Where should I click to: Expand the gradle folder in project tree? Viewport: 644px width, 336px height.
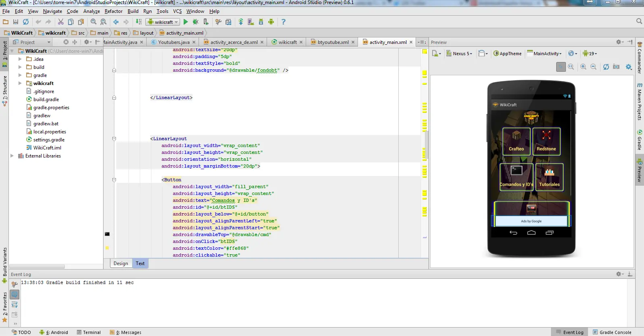(20, 75)
